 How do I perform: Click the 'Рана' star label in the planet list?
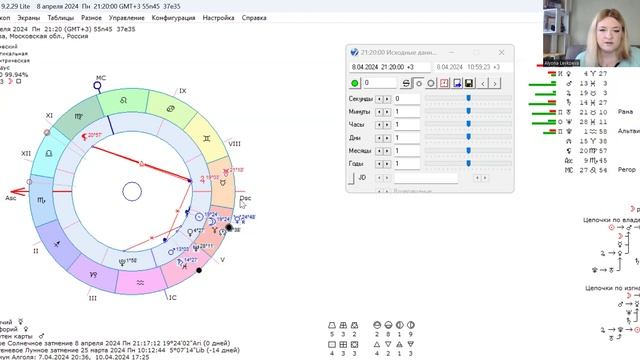[x=625, y=111]
